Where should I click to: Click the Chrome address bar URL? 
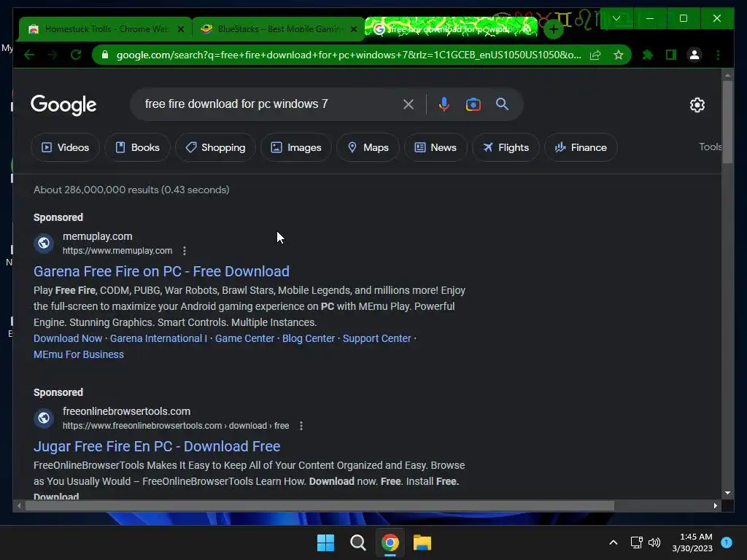[348, 55]
